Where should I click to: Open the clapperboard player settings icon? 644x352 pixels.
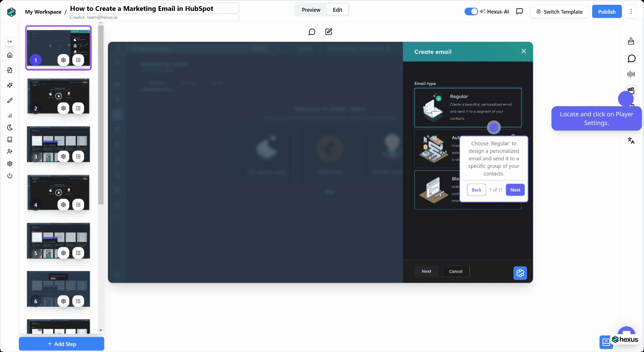coord(631,90)
